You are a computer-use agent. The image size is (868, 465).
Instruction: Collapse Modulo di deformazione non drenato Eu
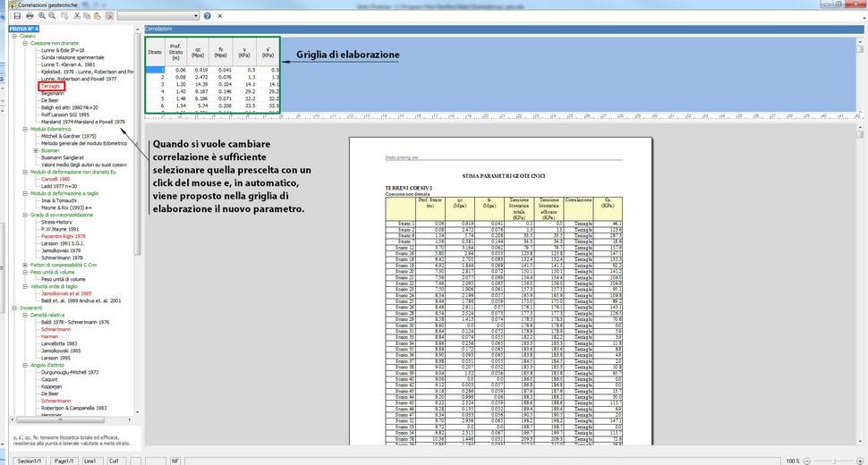click(x=25, y=172)
